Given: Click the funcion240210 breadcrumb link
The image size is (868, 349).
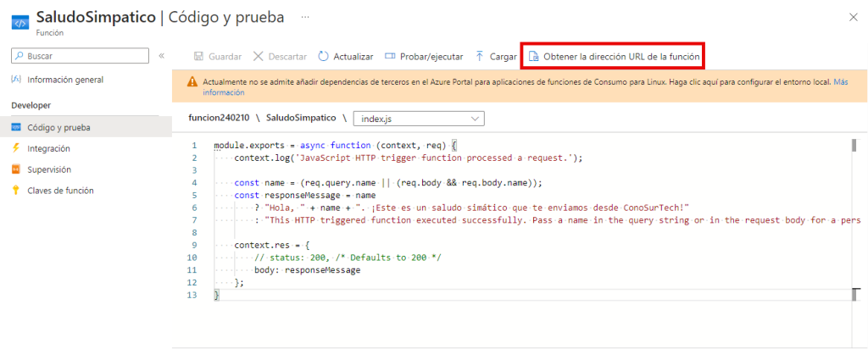Looking at the screenshot, I should [220, 119].
